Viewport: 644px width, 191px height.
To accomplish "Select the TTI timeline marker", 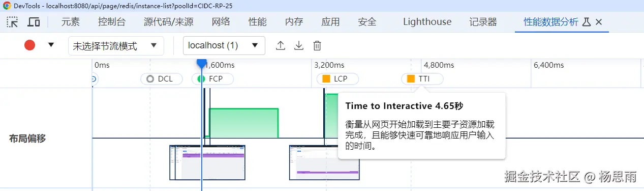I will coord(422,79).
